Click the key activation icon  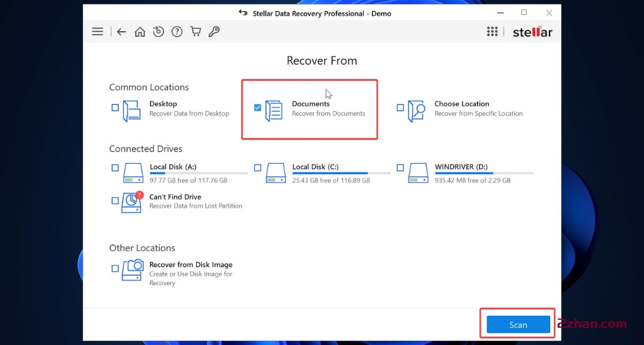pyautogui.click(x=214, y=32)
